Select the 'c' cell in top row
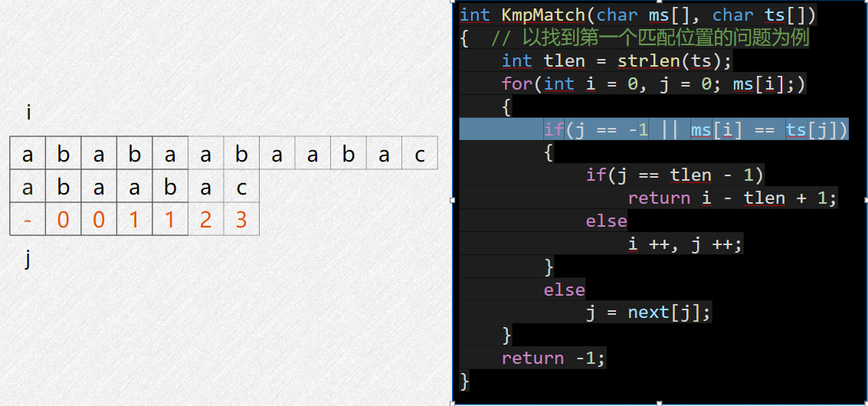The height and width of the screenshot is (406, 868). tap(420, 153)
